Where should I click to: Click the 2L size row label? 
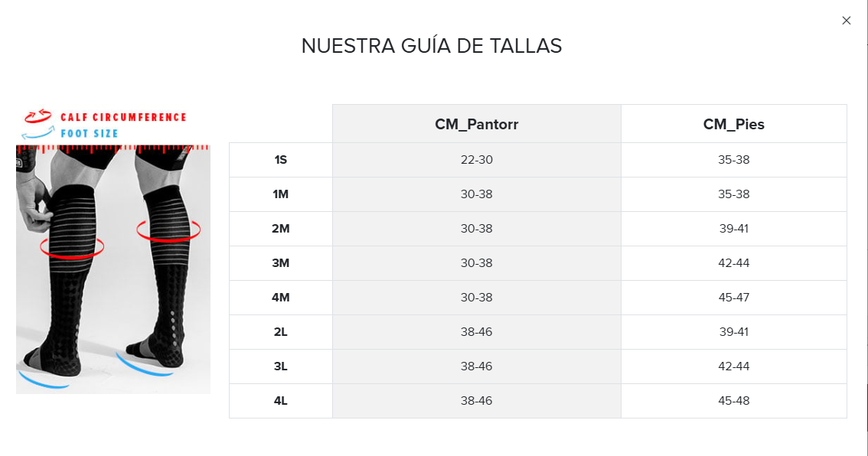[x=281, y=332]
